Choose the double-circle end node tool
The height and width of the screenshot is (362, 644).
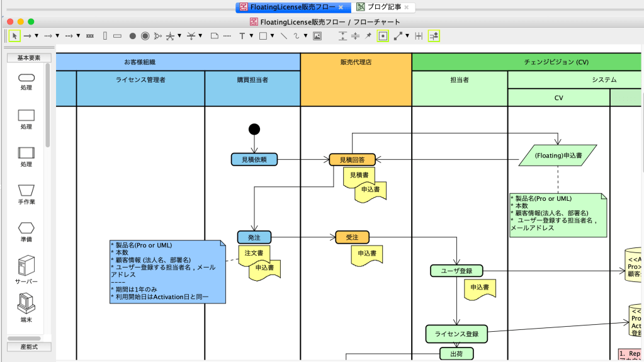[145, 36]
